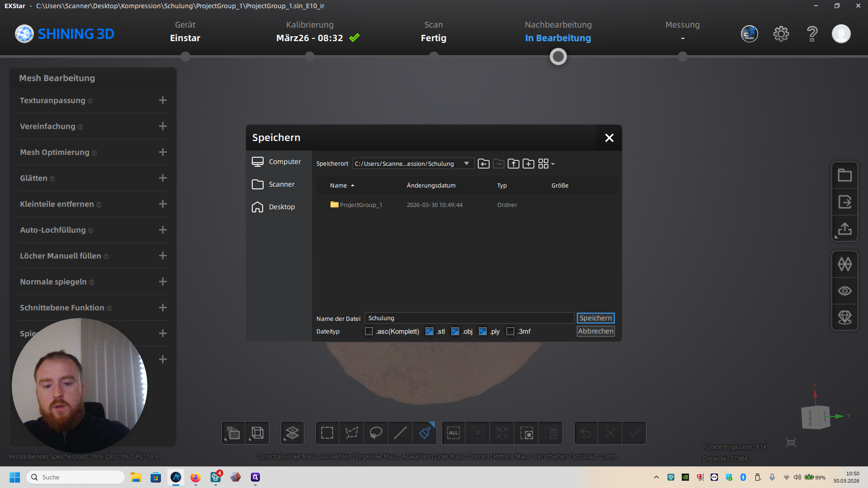Enable the .3mf file type checkbox

click(510, 331)
